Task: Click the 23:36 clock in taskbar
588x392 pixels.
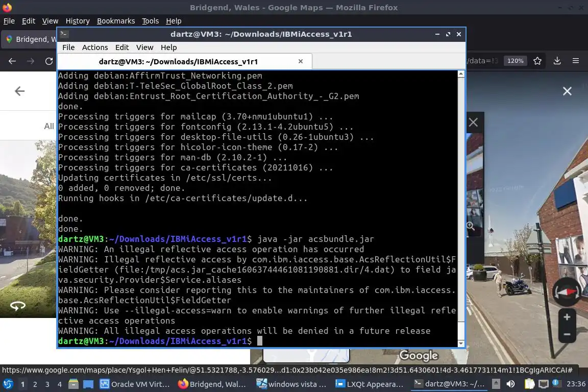Action: pyautogui.click(x=576, y=384)
